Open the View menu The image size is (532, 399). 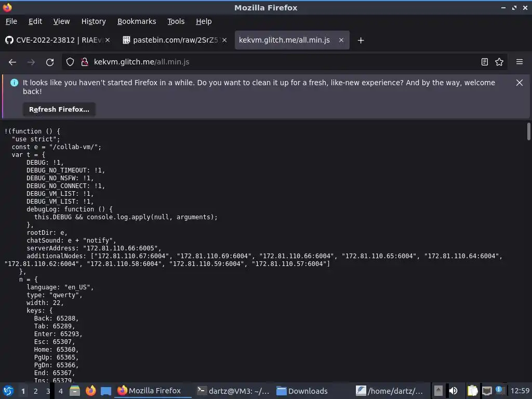click(x=61, y=21)
